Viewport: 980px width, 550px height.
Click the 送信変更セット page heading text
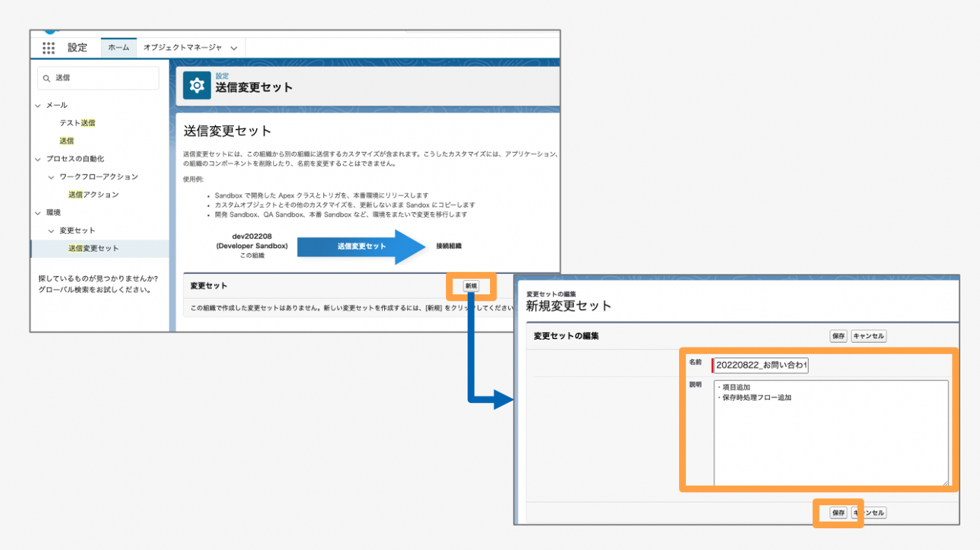(227, 131)
